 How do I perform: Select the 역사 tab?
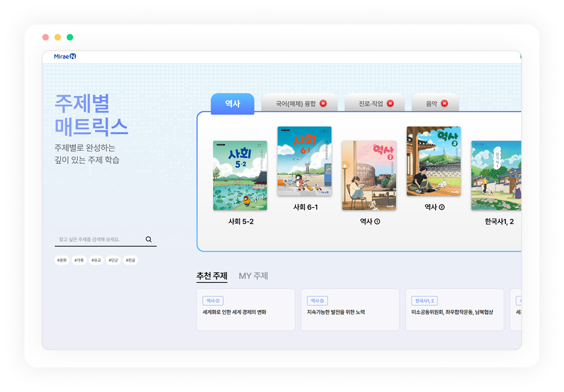tap(232, 104)
